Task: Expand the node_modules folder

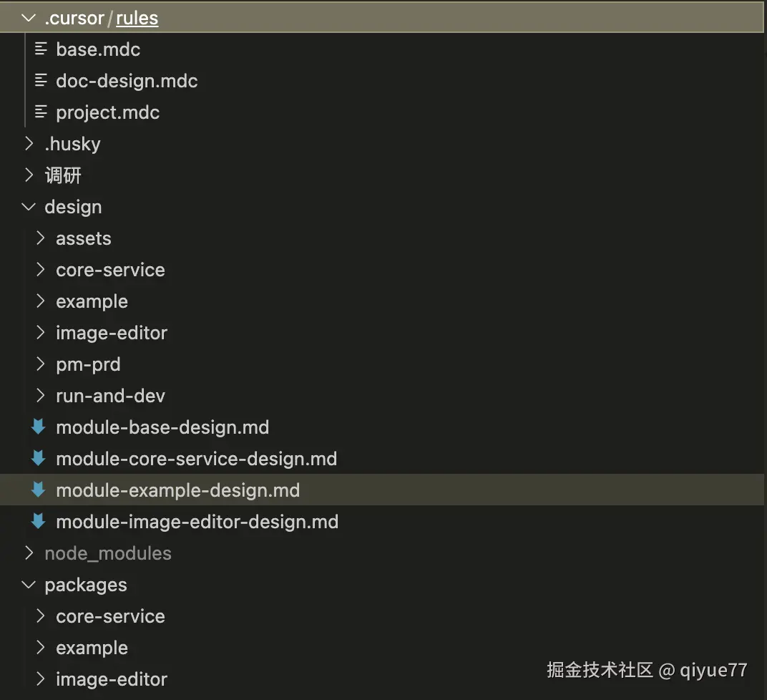Action: tap(29, 553)
